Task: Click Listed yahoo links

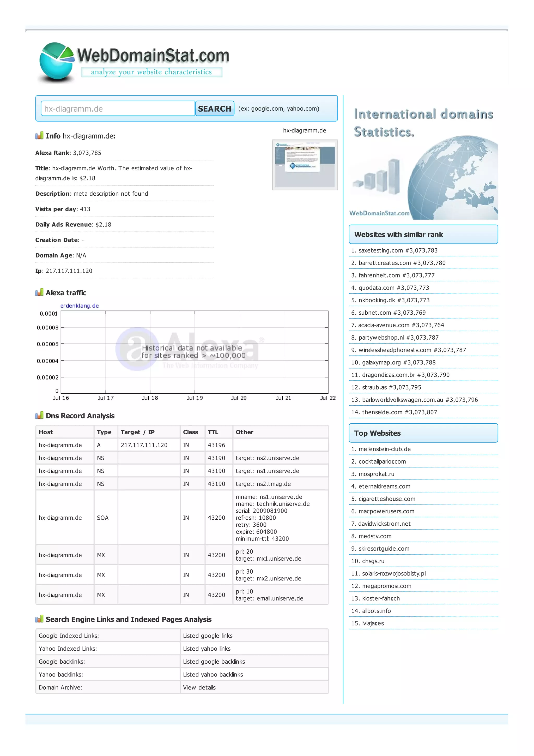Action: 207,649
